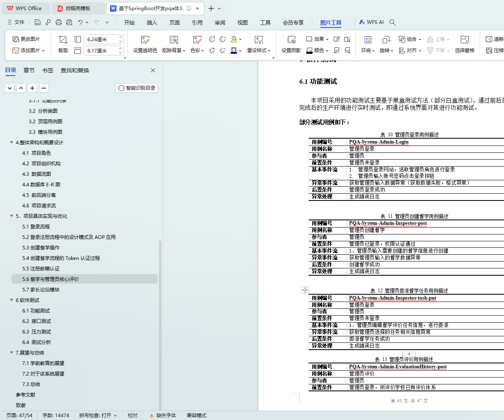The width and height of the screenshot is (504, 420).
Task: Click 缺失字体 warning in status bar
Action: 163,415
